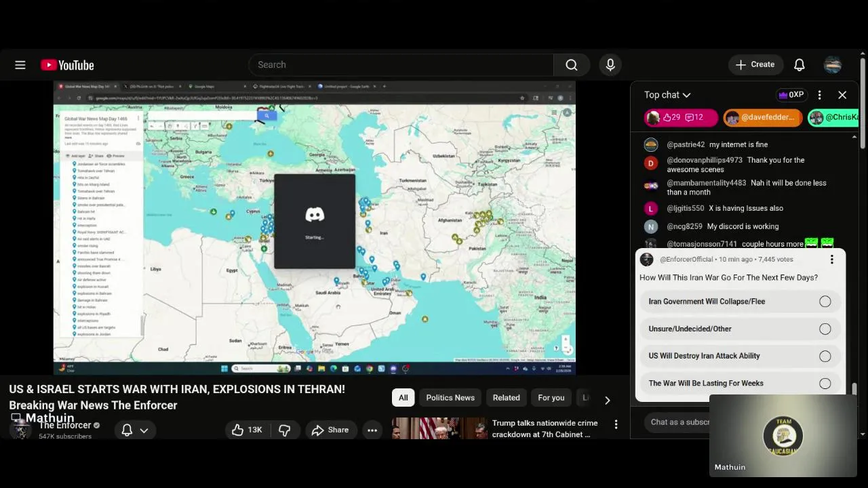Open the @ChrisKa green chat chip
Image resolution: width=868 pixels, height=488 pixels.
[833, 117]
